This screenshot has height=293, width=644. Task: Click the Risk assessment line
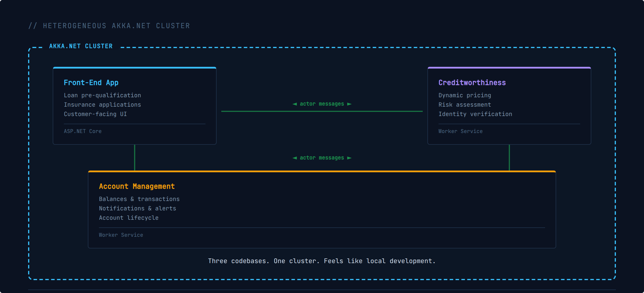tap(465, 105)
